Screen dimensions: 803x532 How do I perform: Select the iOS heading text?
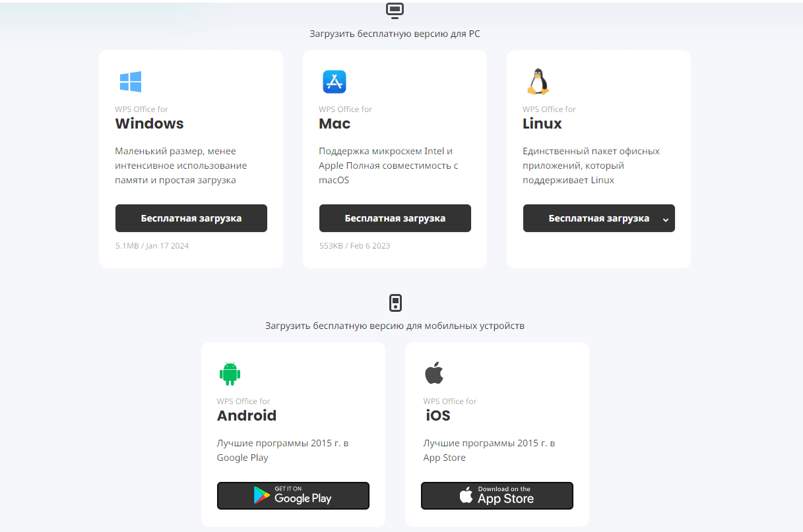438,416
